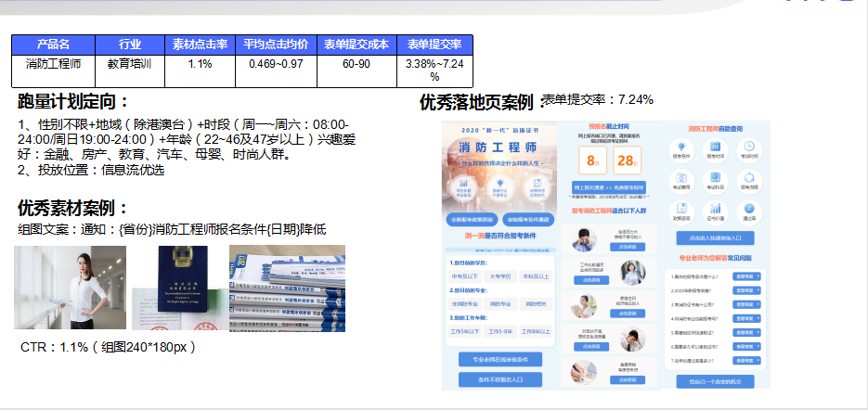Click the 平均点击均价 table header
This screenshot has height=410, width=868.
[x=277, y=45]
